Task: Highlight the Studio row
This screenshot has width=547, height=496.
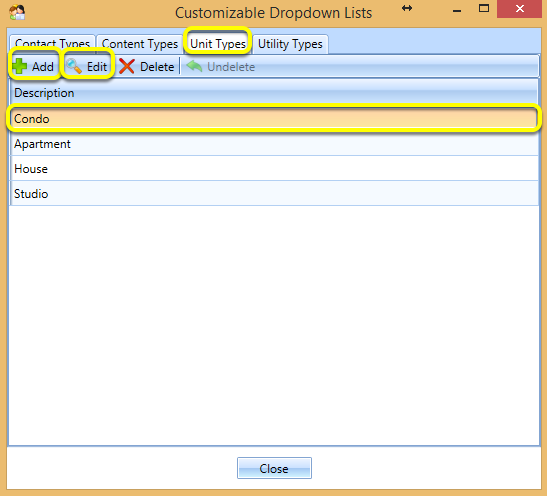Action: click(274, 194)
